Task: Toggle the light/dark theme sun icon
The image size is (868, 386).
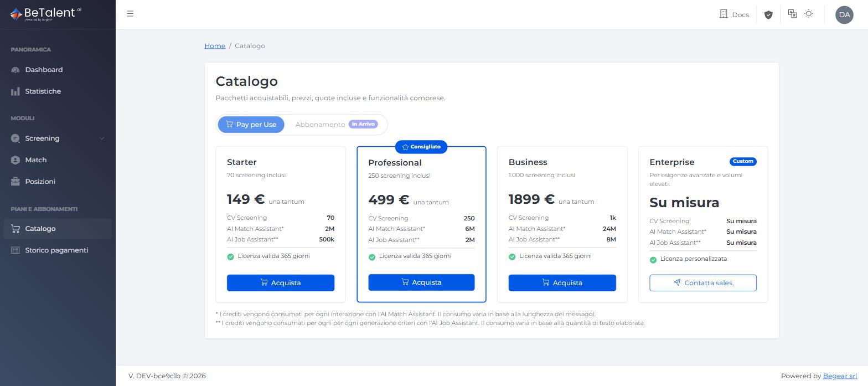Action: coord(809,14)
